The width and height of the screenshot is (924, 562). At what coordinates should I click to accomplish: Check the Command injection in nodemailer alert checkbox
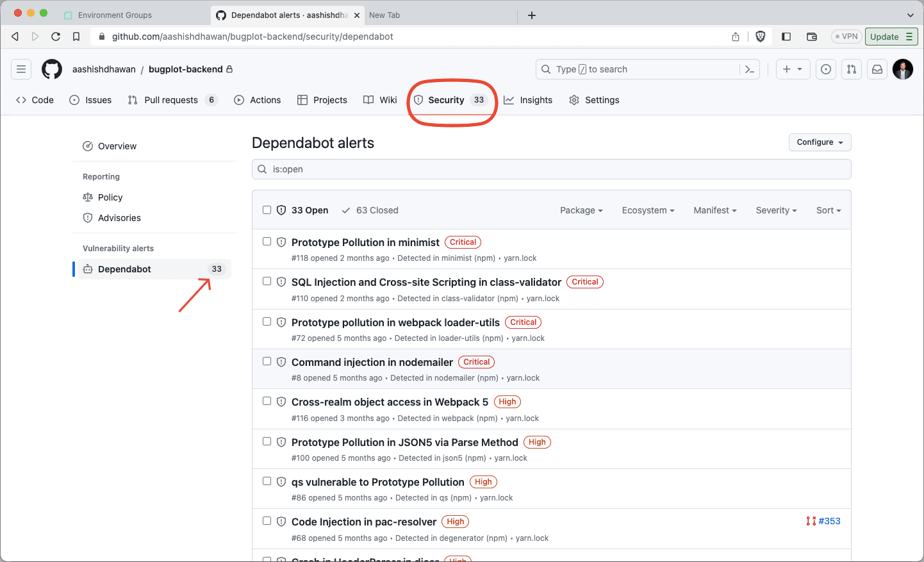pyautogui.click(x=267, y=361)
